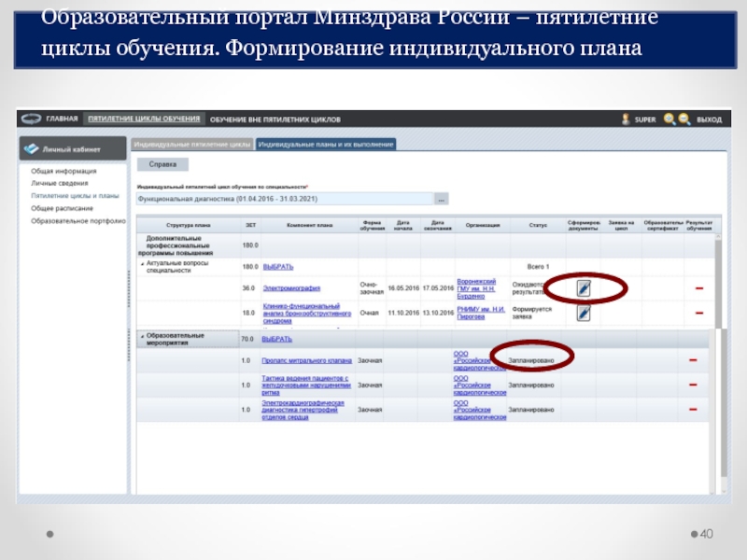This screenshot has width=747, height=560.
Task: Delete Тактика ведения пациентов row via minus
Action: [x=693, y=385]
